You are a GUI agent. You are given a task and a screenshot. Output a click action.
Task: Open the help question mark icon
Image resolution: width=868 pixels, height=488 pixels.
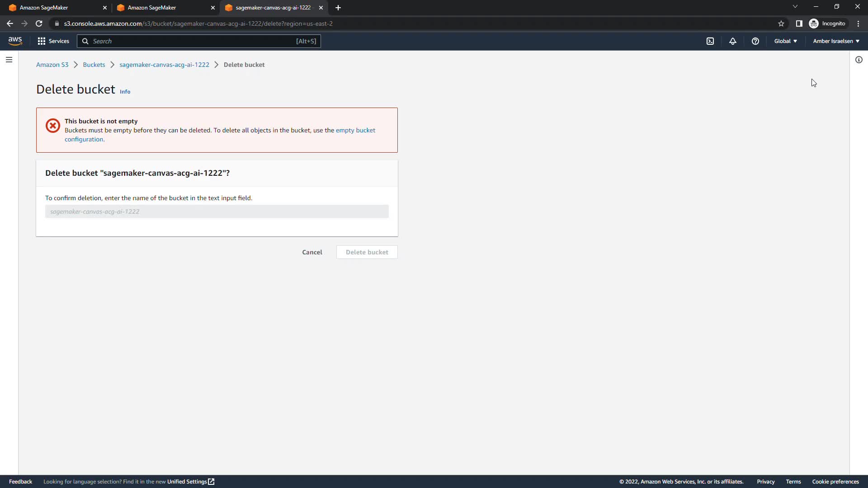coord(755,41)
